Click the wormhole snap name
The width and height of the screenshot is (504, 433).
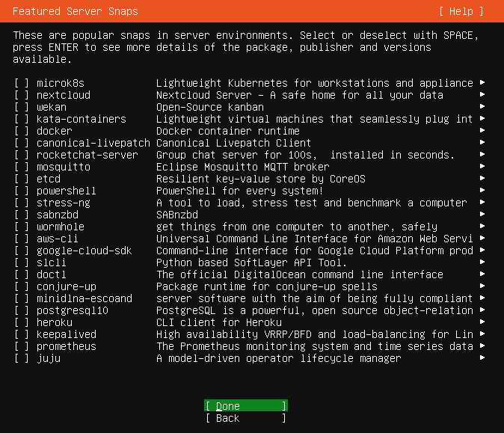pyautogui.click(x=61, y=227)
